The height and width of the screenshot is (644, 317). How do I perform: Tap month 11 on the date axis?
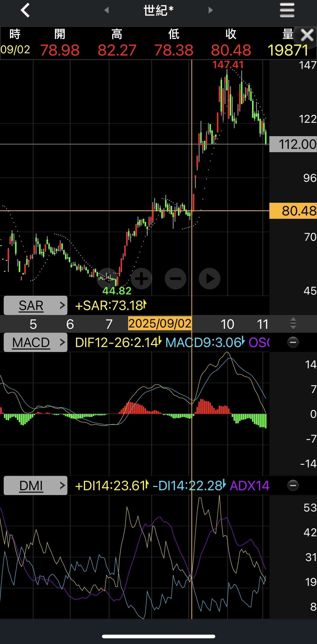coord(263,324)
